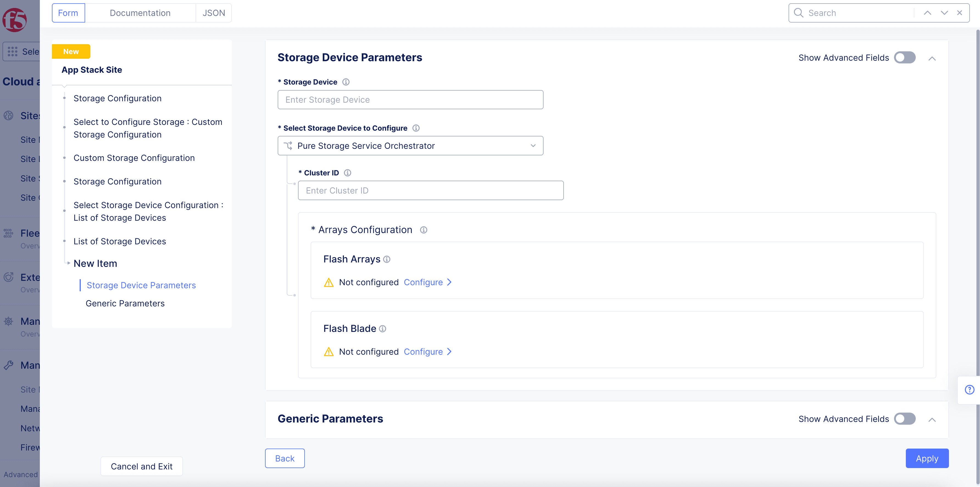Screen dimensions: 980x487
Task: Clear search with the X icon
Action: (959, 13)
